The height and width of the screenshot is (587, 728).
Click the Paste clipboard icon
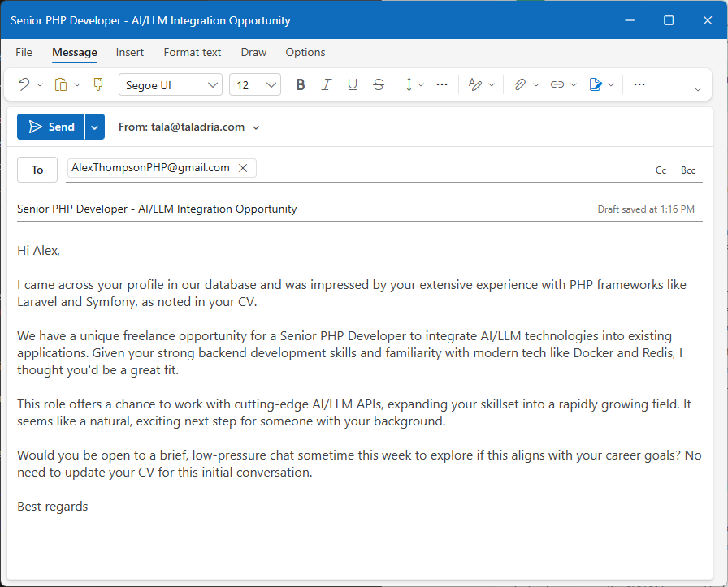(x=62, y=84)
